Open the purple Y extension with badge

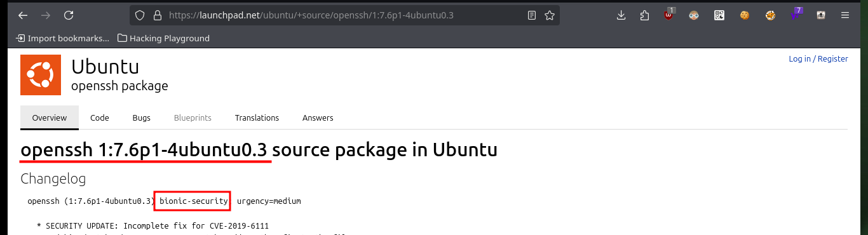pos(796,15)
